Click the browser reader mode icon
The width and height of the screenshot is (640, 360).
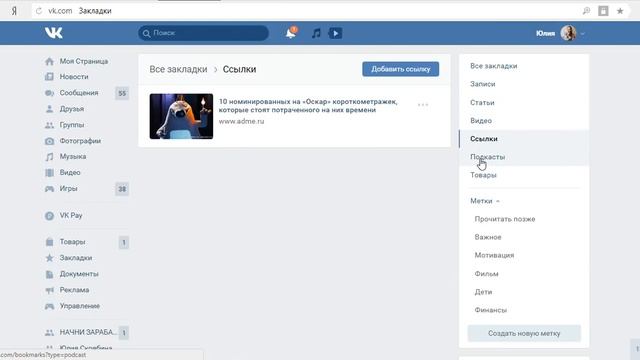603,11
